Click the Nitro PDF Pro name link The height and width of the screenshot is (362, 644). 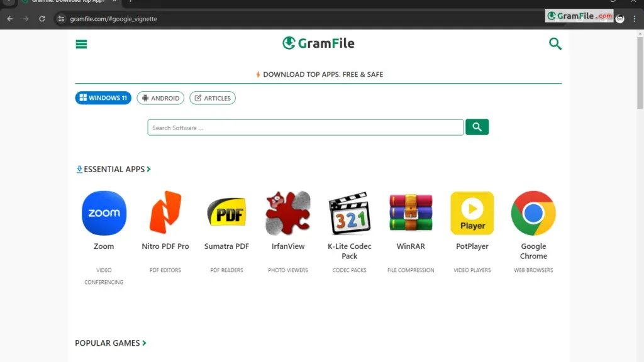click(x=165, y=246)
